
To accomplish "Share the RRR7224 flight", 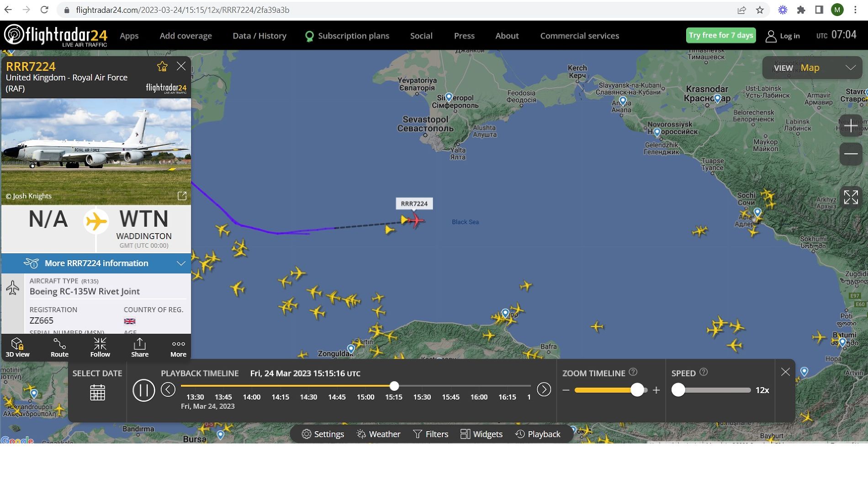I will (x=140, y=347).
